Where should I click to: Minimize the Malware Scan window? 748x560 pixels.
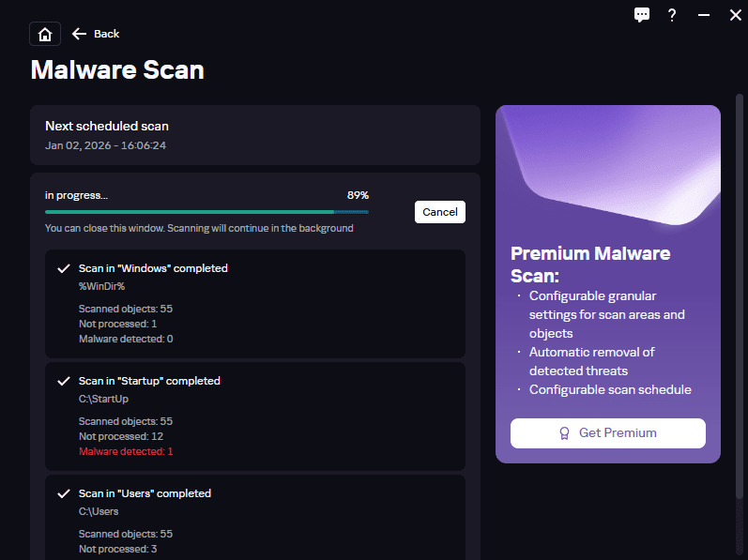(x=704, y=15)
